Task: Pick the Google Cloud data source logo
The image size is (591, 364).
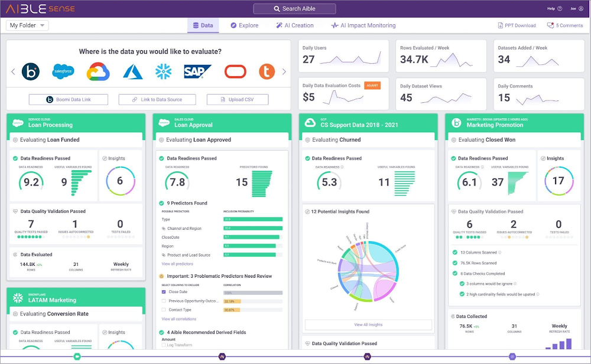Action: click(x=98, y=71)
